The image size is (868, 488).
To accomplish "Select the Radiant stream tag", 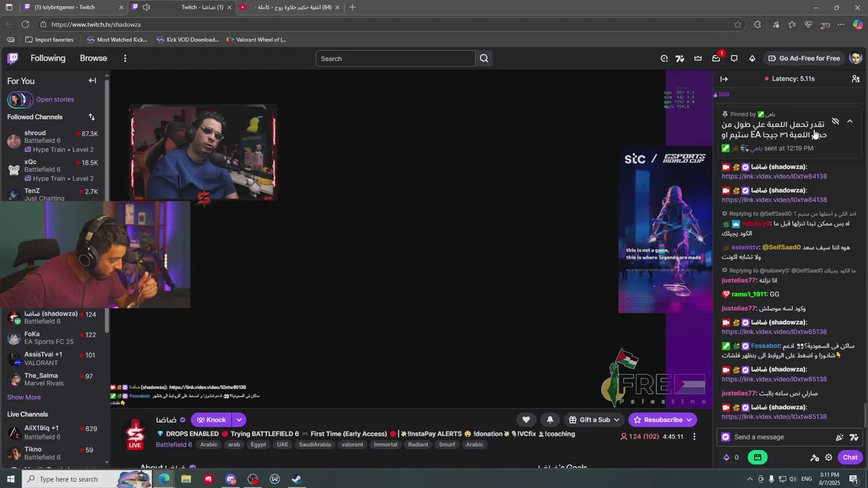I will pos(418,445).
